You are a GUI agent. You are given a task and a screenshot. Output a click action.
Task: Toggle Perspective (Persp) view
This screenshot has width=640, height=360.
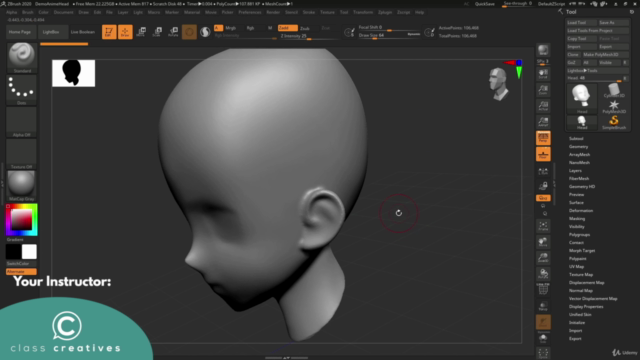(543, 138)
